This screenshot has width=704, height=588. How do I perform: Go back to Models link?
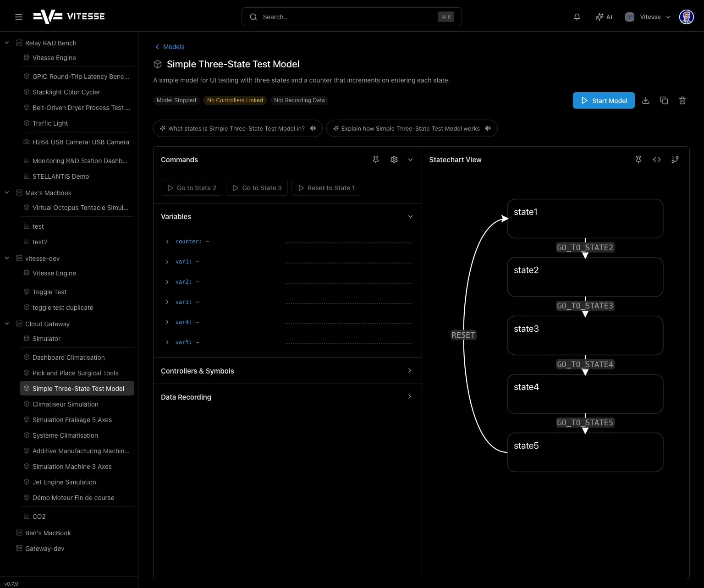[x=170, y=47]
